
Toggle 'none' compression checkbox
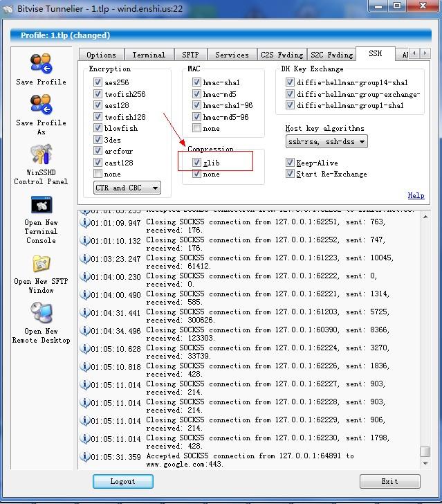pos(196,174)
